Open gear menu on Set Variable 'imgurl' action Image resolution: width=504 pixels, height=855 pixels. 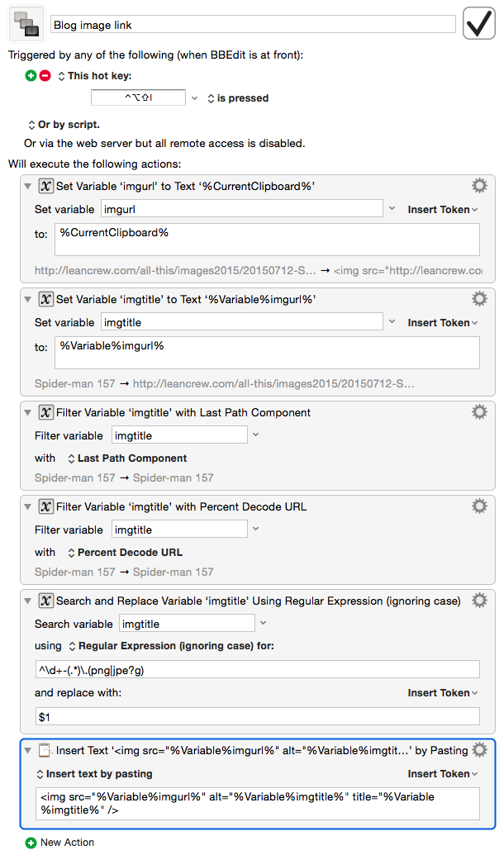(479, 185)
